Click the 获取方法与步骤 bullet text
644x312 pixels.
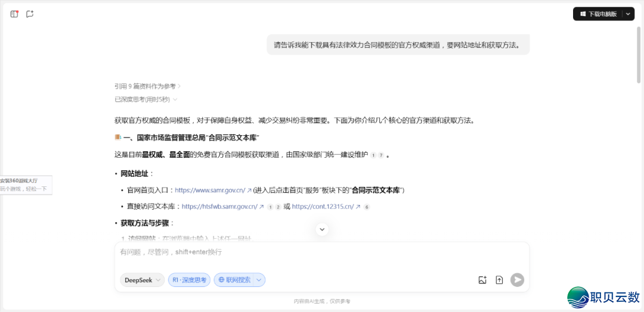tap(145, 223)
